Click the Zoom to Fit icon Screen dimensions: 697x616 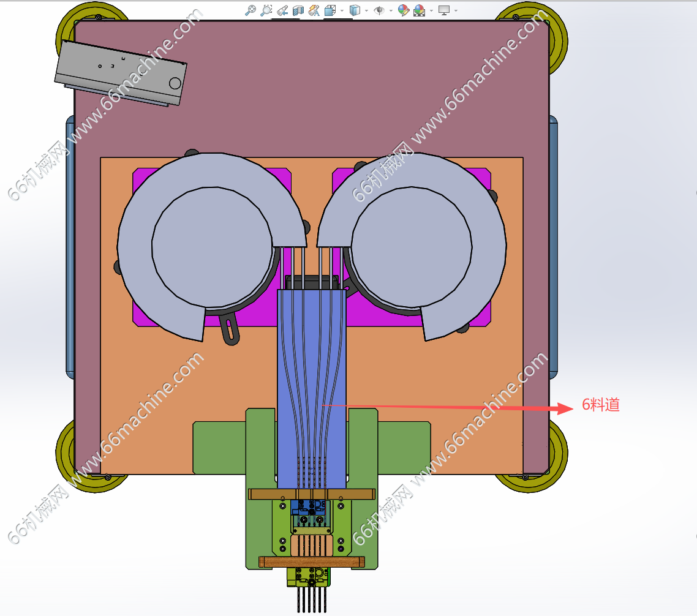click(x=250, y=10)
